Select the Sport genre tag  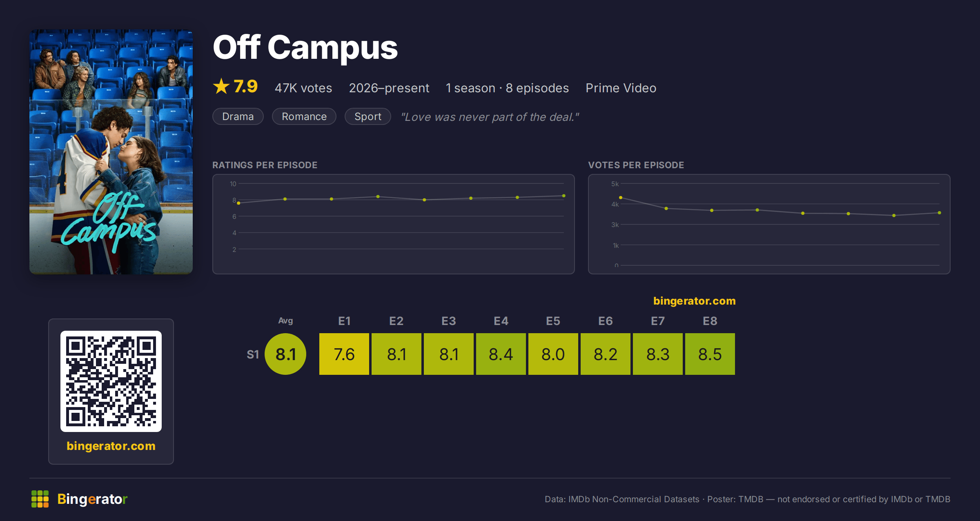pyautogui.click(x=368, y=116)
